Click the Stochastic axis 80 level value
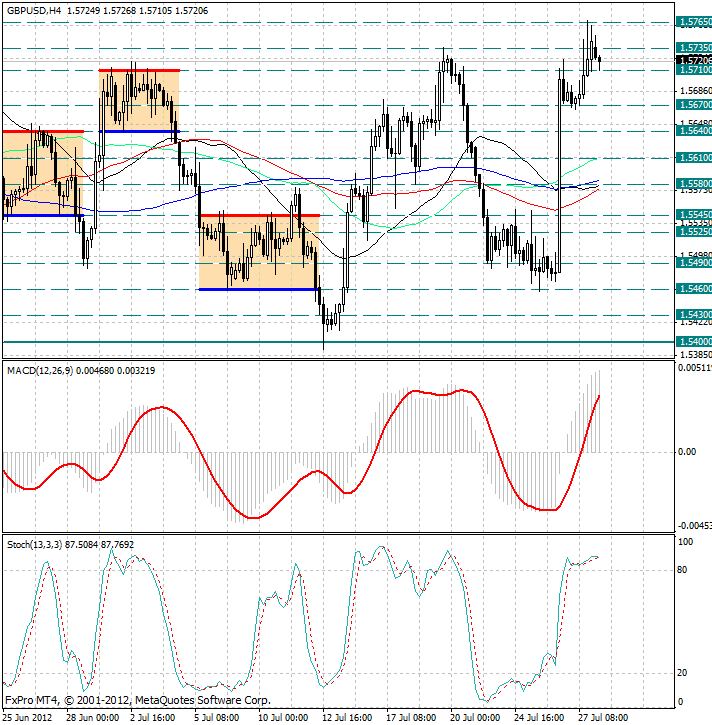Viewport: 712px width, 725px height. click(x=682, y=570)
